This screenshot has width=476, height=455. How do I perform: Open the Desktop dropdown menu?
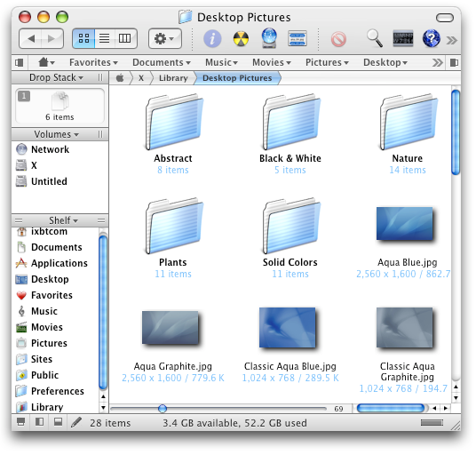pyautogui.click(x=385, y=62)
